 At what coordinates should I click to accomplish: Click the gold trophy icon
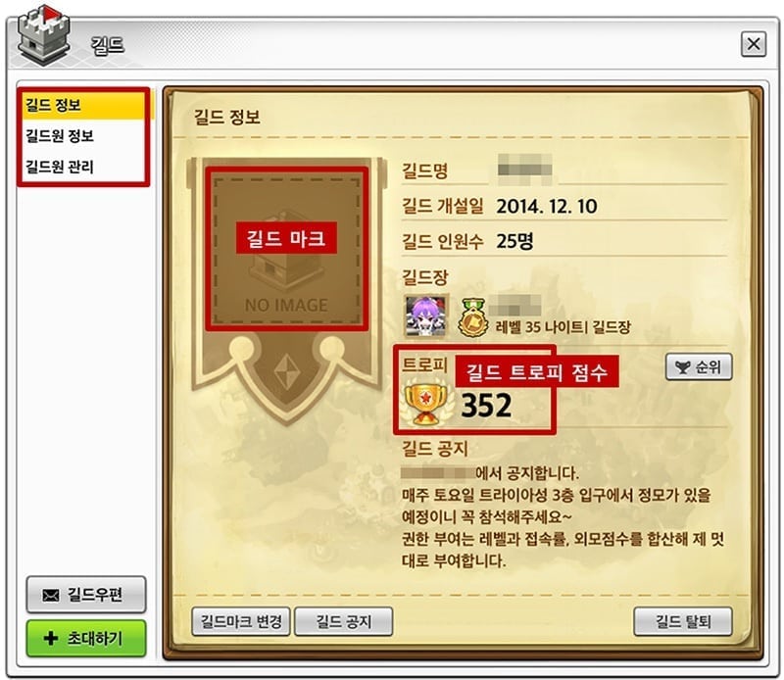point(425,402)
